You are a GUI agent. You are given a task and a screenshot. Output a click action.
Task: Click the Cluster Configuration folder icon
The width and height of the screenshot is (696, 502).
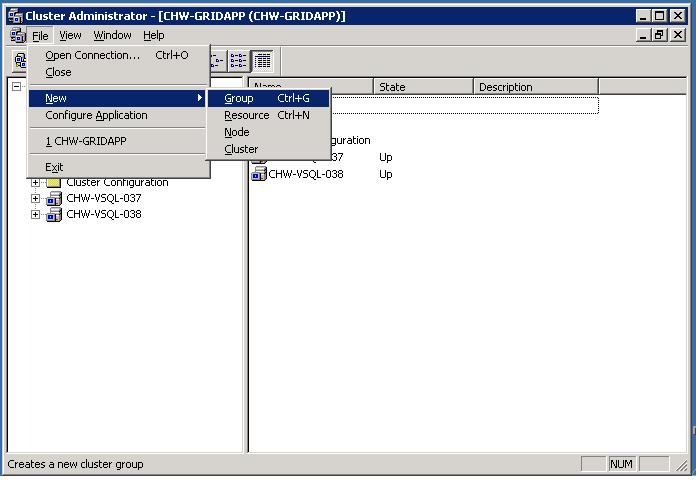54,182
